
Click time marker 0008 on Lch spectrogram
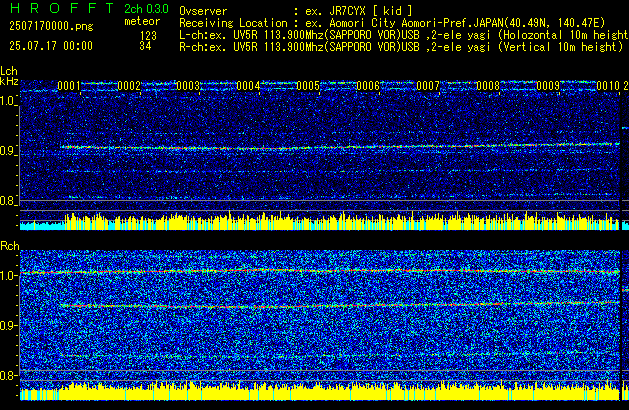click(x=488, y=86)
